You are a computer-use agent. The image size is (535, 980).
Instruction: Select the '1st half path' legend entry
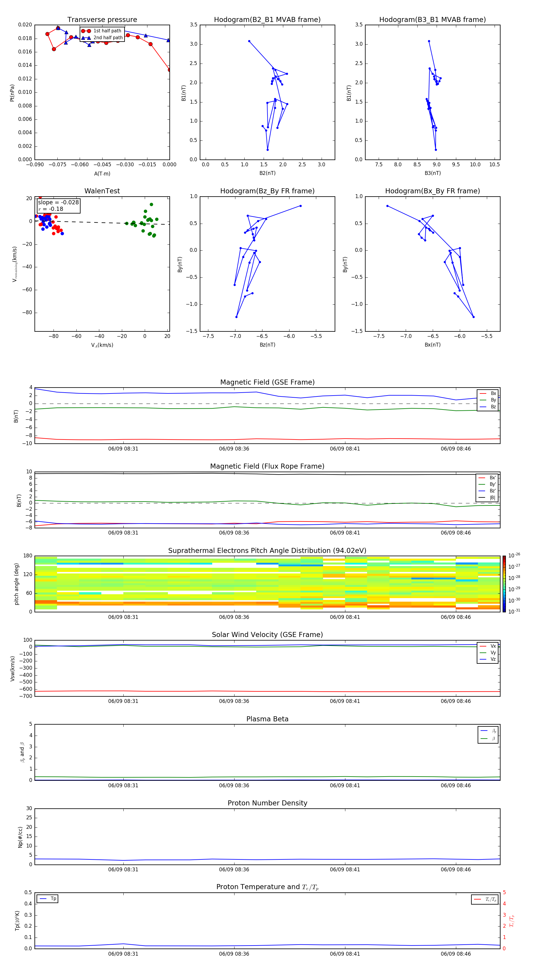coord(102,31)
